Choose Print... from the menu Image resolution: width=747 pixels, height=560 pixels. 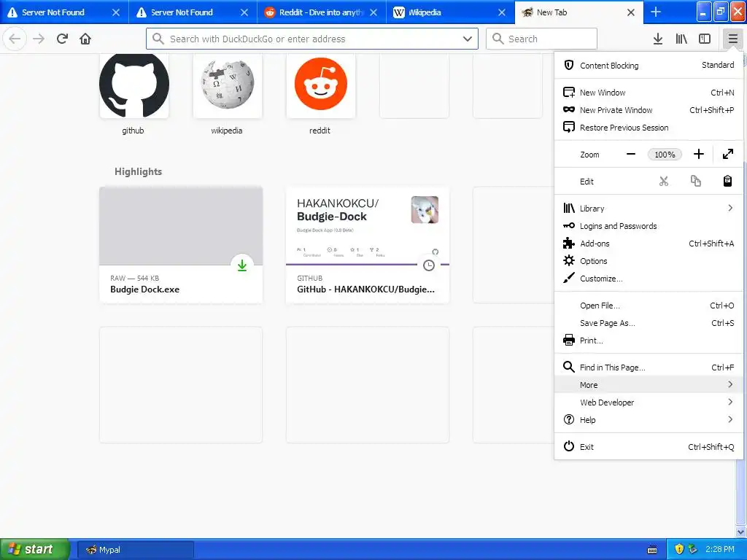pyautogui.click(x=649, y=341)
